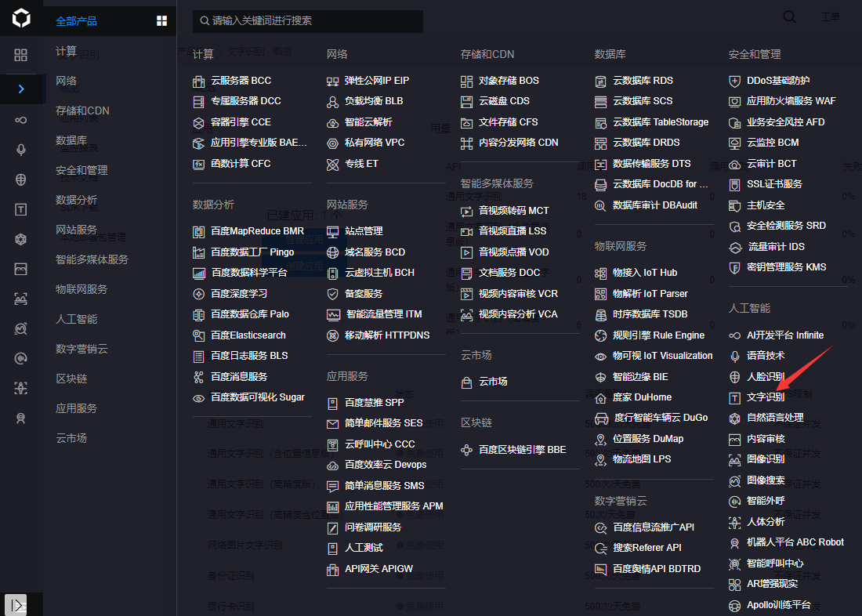Click the grid view icon beside 全部产品
The image size is (862, 616).
click(x=161, y=21)
